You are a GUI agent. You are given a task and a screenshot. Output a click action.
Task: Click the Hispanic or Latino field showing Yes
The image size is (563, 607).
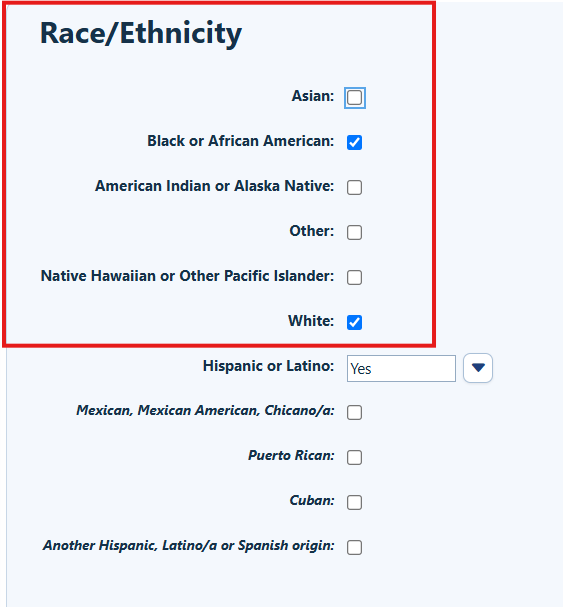401,368
